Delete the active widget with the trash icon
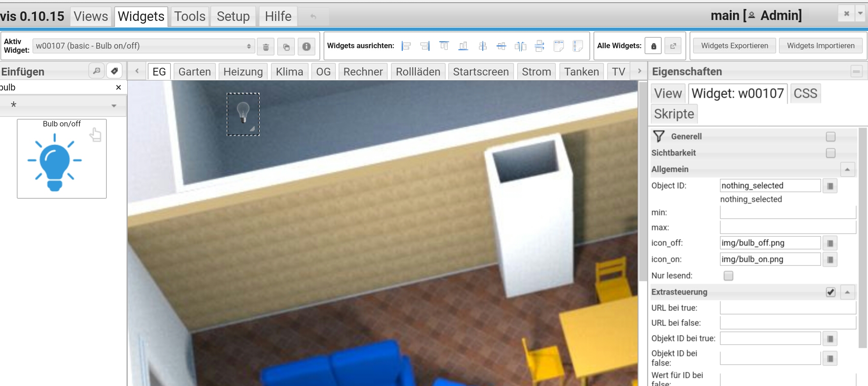Viewport: 868px width, 386px height. pos(266,46)
